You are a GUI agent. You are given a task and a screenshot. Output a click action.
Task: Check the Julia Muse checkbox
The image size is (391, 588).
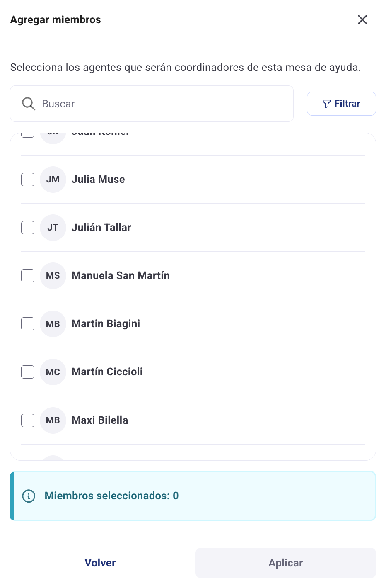click(28, 180)
